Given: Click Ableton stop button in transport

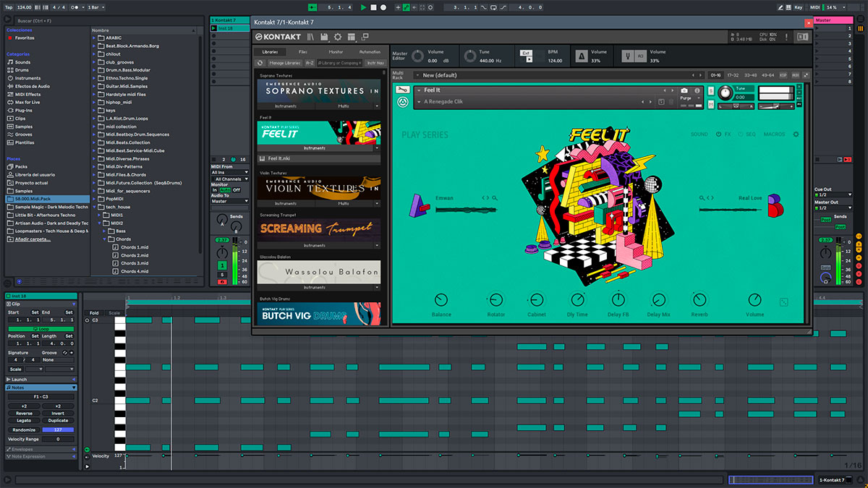Looking at the screenshot, I should (373, 7).
